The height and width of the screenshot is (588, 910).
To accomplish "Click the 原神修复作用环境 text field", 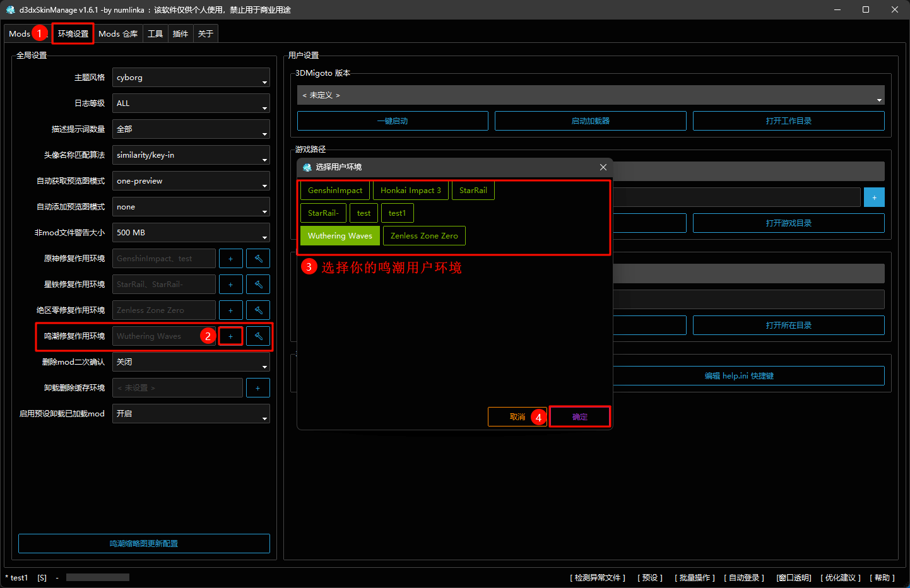I will coord(164,259).
